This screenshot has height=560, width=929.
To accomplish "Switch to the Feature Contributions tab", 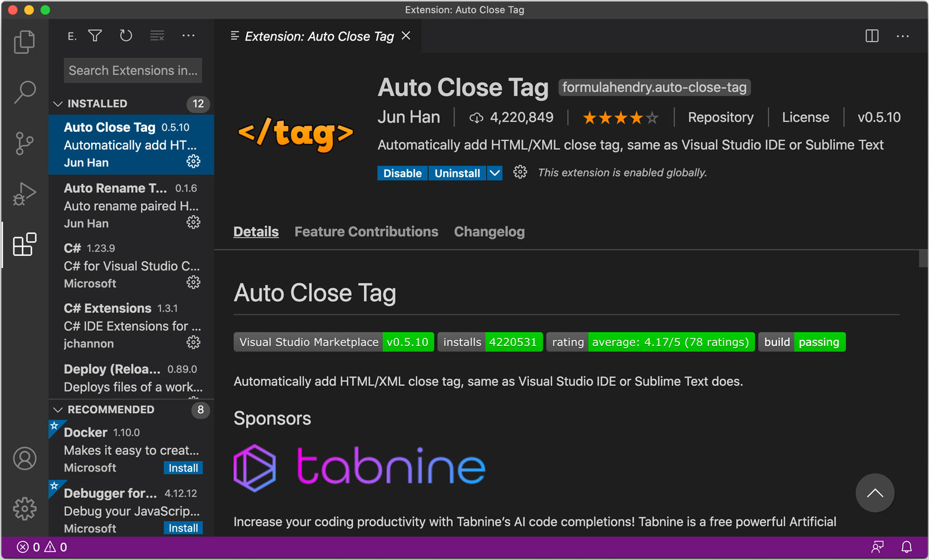I will coord(366,232).
